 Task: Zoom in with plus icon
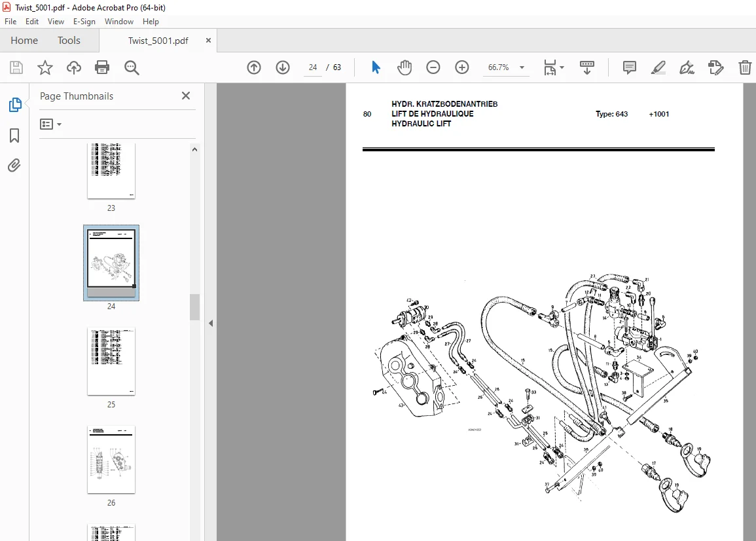pyautogui.click(x=462, y=67)
